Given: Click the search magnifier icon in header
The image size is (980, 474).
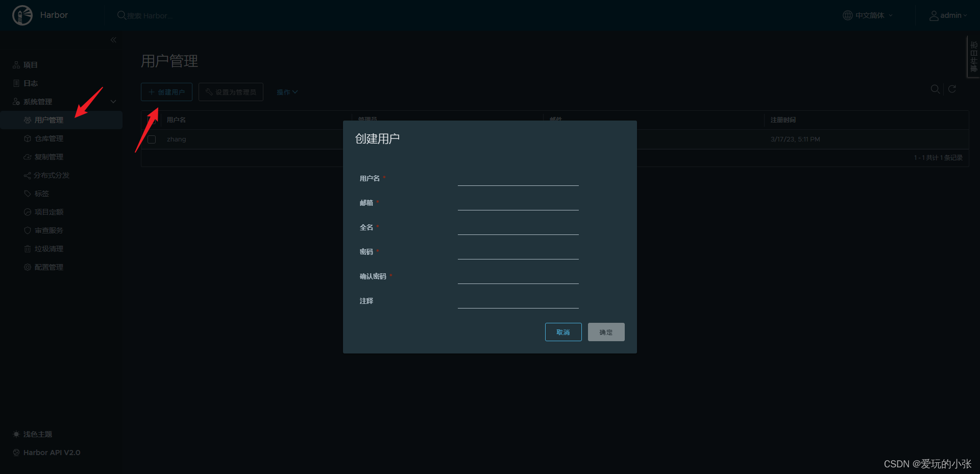Looking at the screenshot, I should pos(121,15).
